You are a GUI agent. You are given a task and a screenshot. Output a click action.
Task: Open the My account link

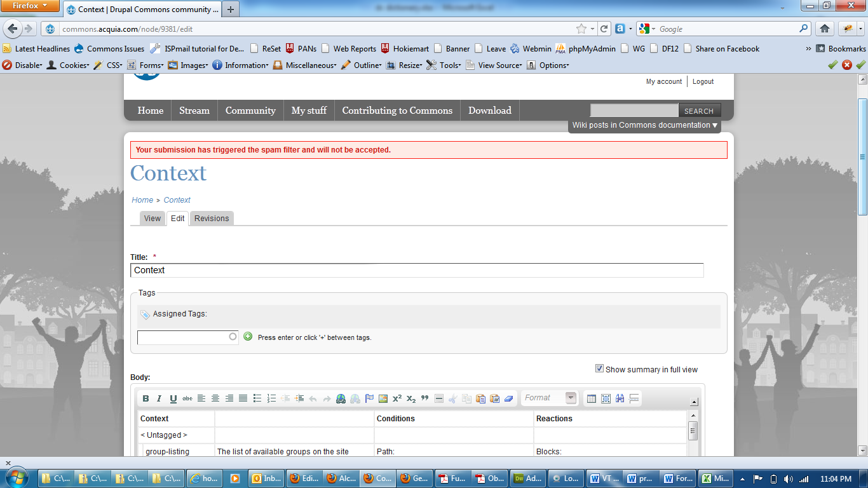point(663,81)
